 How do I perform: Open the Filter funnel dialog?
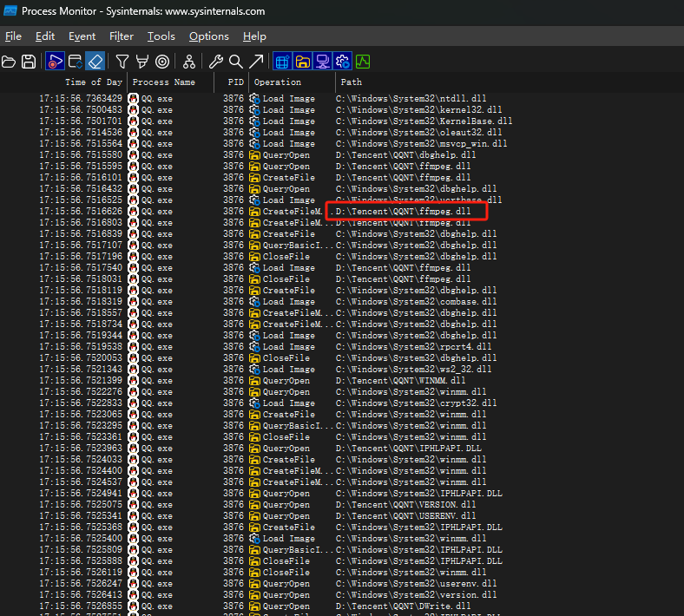click(x=122, y=62)
